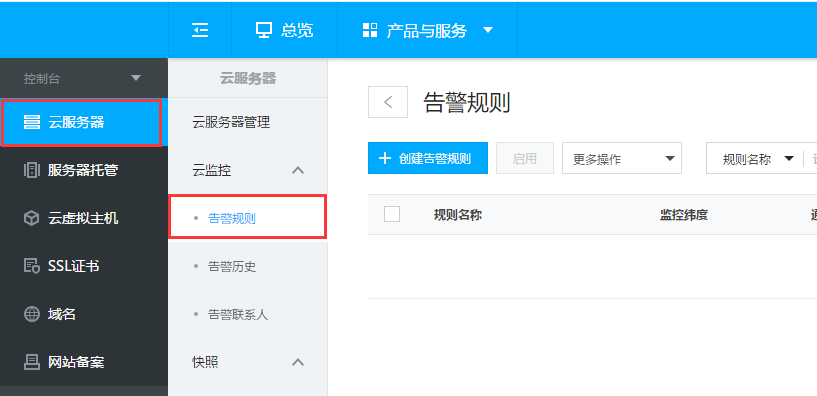Click the 监控纬度 column header
This screenshot has width=817, height=396.
click(x=684, y=215)
